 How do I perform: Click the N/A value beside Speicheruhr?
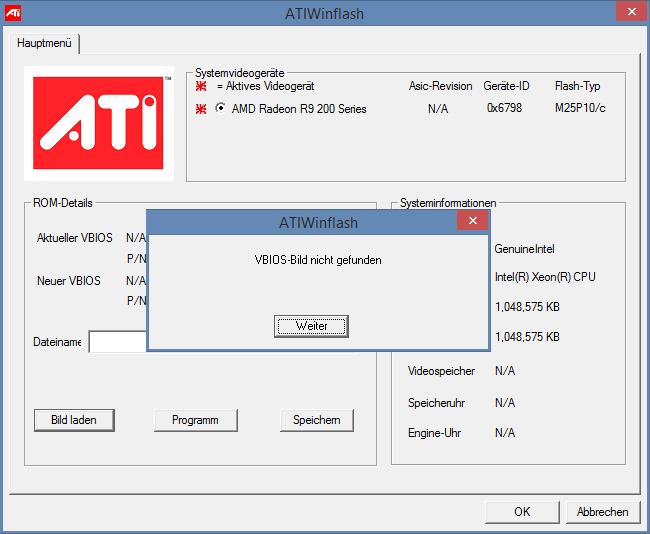click(505, 403)
